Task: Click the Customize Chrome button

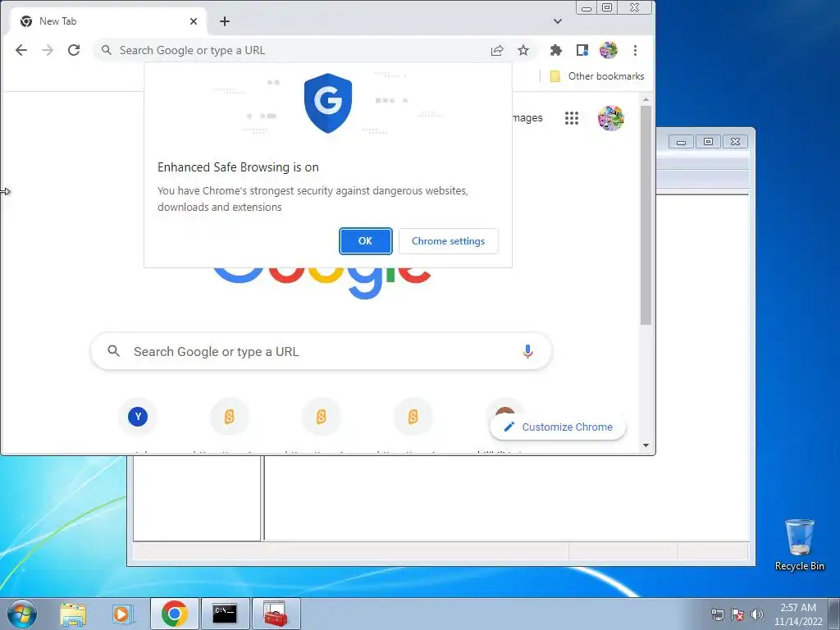Action: pos(558,427)
